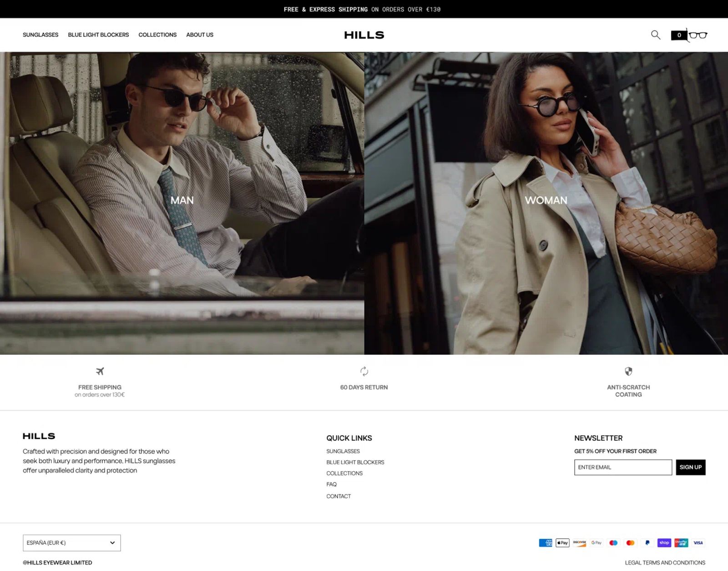Click the Maestro payment icon
Screen dimensions: 728x571
click(613, 543)
